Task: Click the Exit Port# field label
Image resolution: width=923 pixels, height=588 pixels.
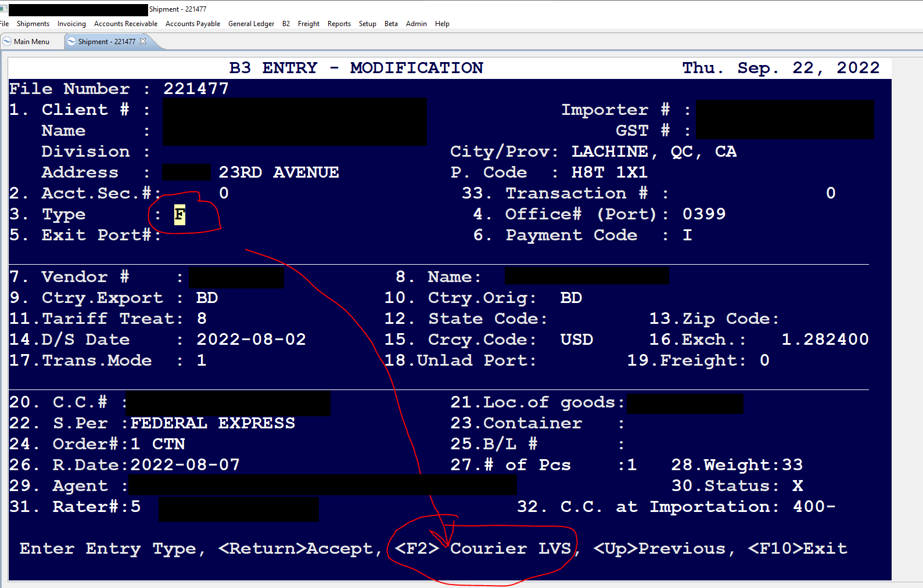Action: click(96, 235)
